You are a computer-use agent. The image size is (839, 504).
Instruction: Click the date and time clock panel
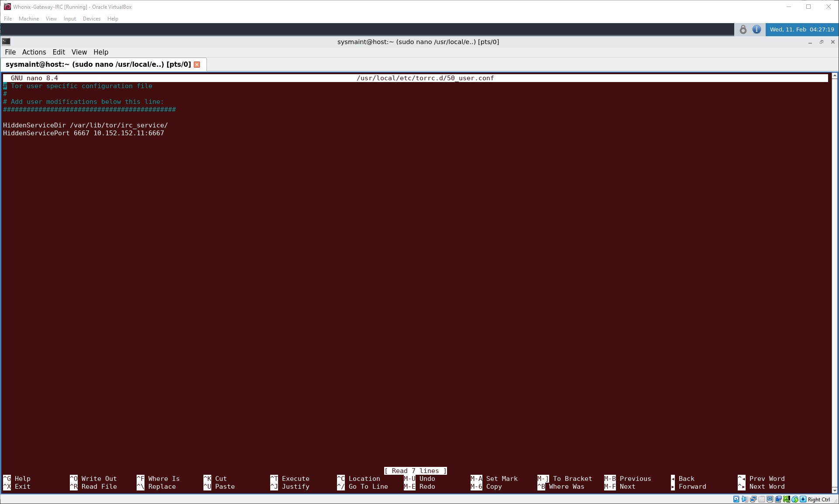tap(801, 30)
